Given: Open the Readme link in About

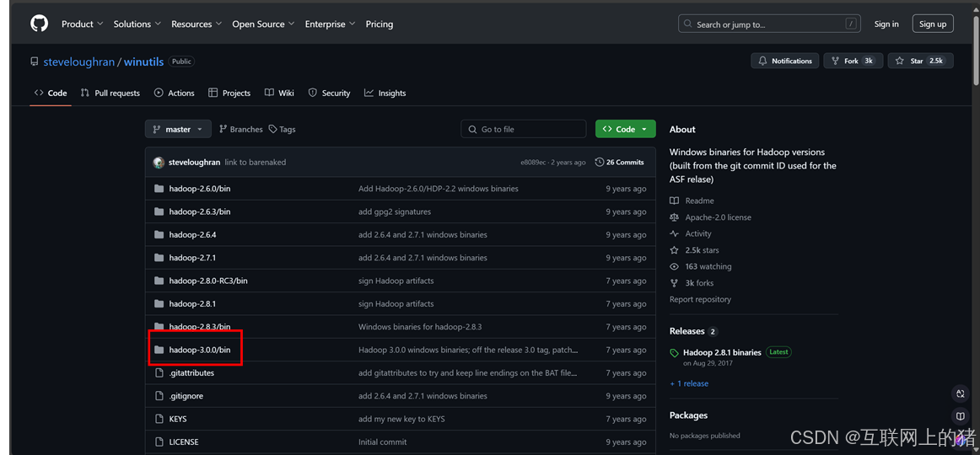Looking at the screenshot, I should pos(692,201).
